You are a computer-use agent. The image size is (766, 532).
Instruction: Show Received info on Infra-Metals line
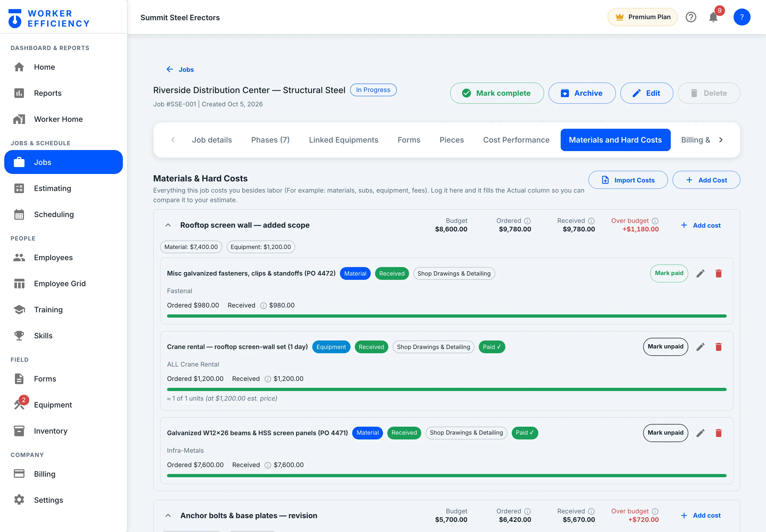[x=268, y=465]
